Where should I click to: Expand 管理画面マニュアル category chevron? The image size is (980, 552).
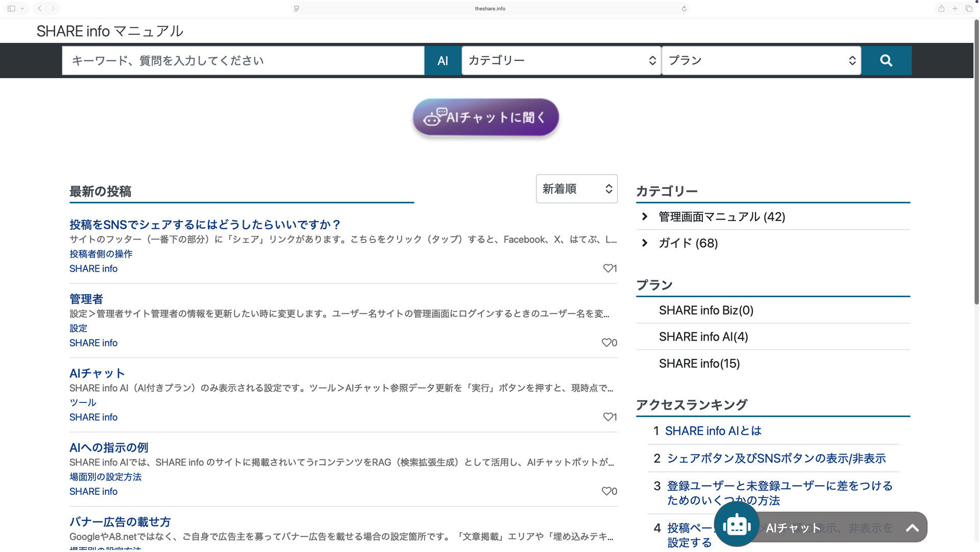[x=645, y=217]
